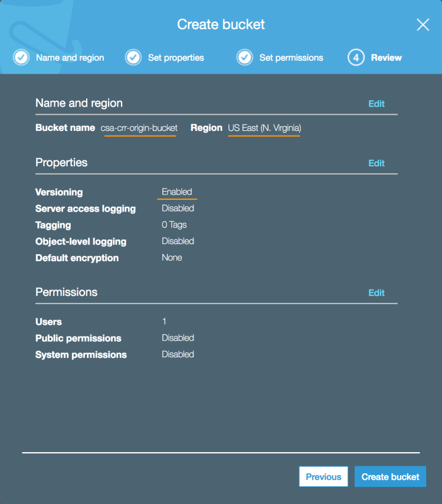Click the Create bucket dialog title
The width and height of the screenshot is (442, 504).
tap(221, 24)
